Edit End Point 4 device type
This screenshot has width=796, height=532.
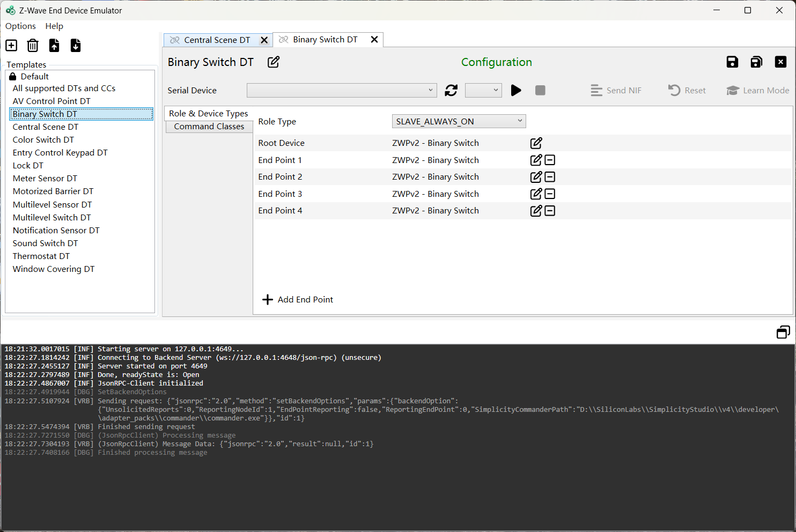pos(536,211)
